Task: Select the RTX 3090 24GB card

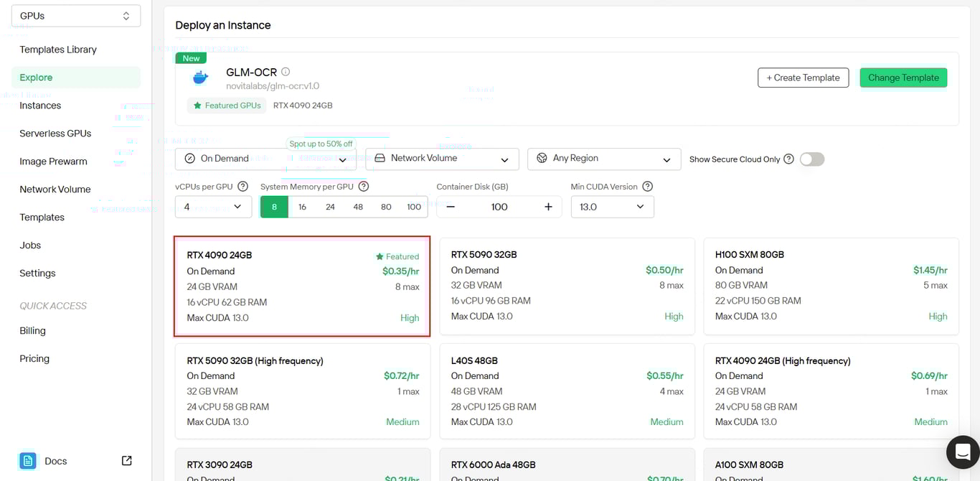Action: coord(302,465)
